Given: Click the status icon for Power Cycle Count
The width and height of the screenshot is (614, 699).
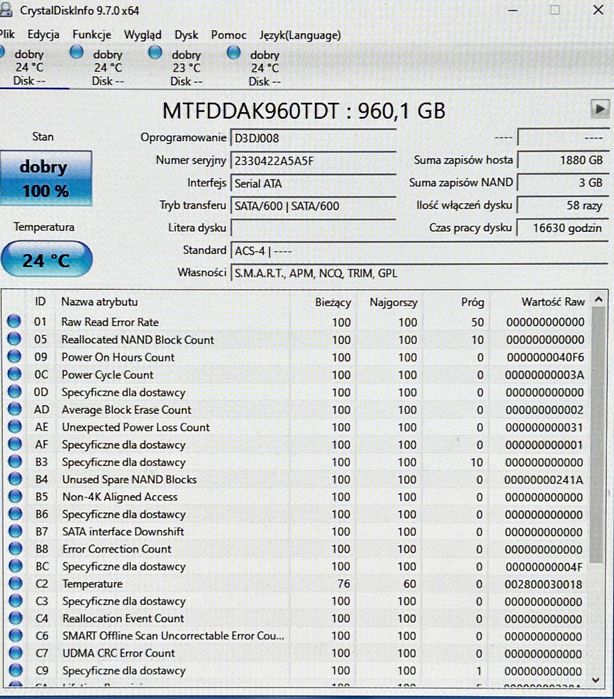Looking at the screenshot, I should point(14,374).
